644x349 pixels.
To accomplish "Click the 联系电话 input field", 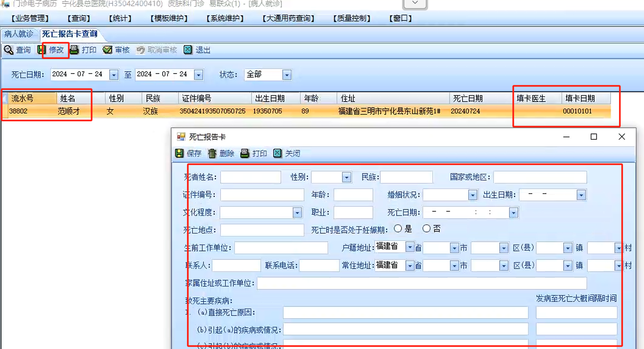I will click(x=319, y=265).
